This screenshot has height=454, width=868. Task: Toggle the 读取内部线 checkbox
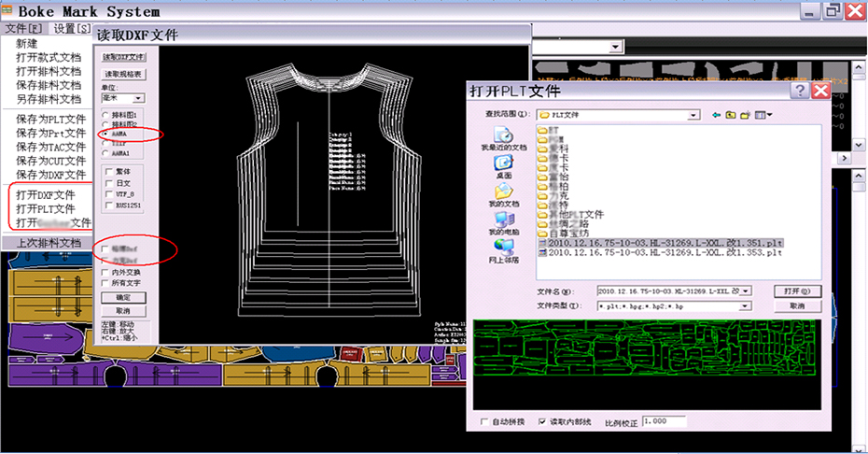(x=542, y=422)
